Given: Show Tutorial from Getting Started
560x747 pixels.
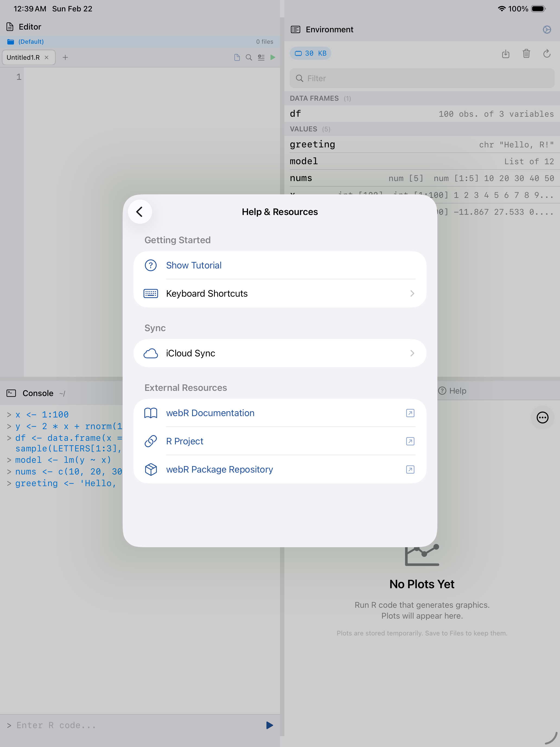Looking at the screenshot, I should 193,265.
